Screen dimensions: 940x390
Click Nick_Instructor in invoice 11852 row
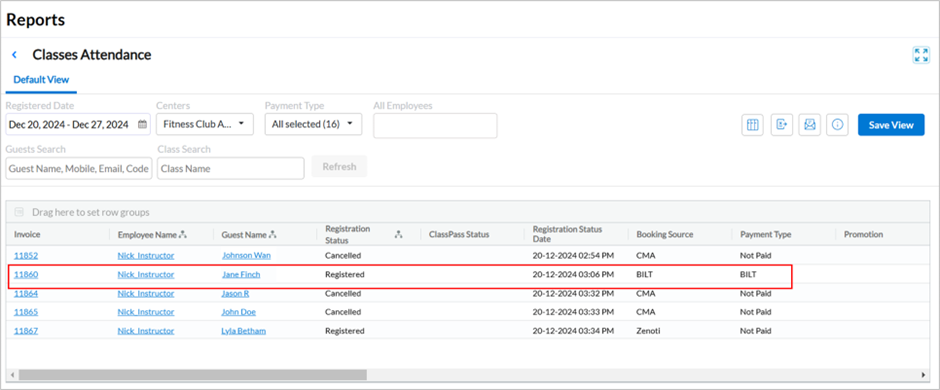(x=146, y=255)
